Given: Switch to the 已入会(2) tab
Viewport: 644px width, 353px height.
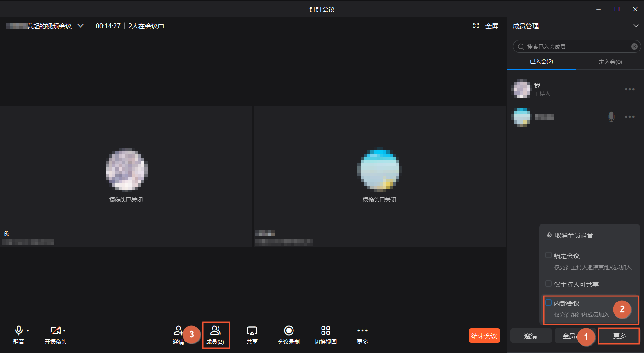Looking at the screenshot, I should (x=541, y=62).
